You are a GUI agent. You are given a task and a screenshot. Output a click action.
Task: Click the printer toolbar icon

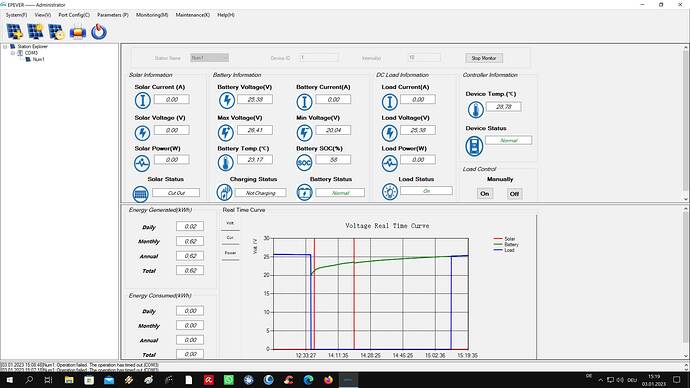coord(78,32)
